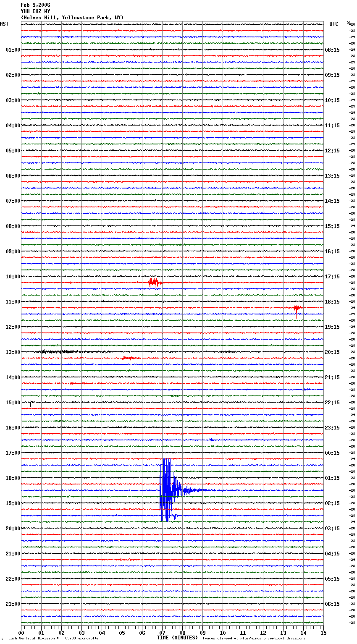The image size is (357, 644).
Task: Click the small blue blip near minute 9.5 at 16:30
Action: tap(212, 440)
